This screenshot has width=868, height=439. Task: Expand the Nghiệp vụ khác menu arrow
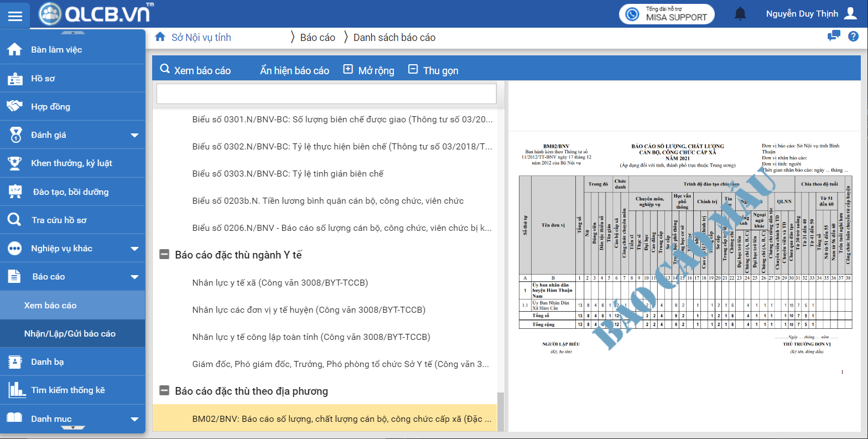point(134,249)
